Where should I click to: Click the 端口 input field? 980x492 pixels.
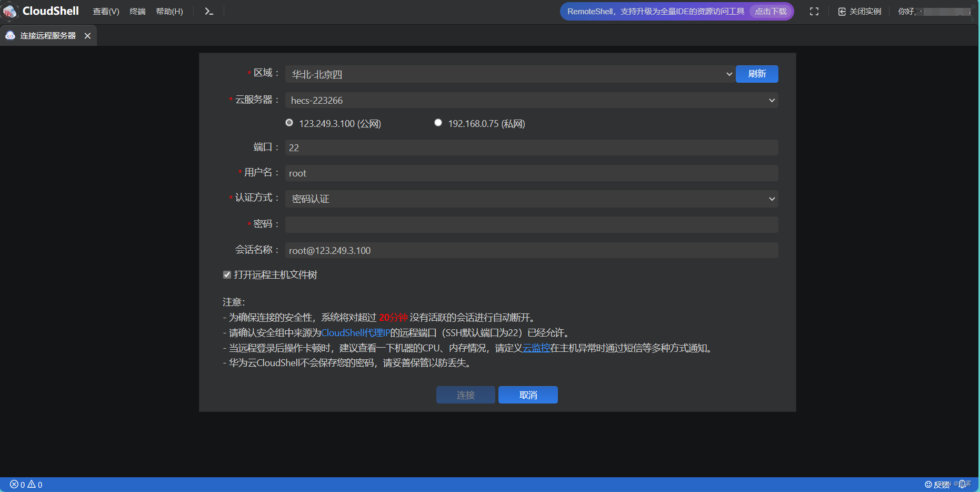pyautogui.click(x=532, y=147)
